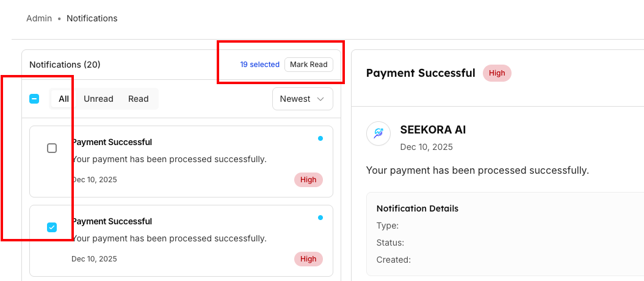Switch to the All filter tab
The image size is (644, 281).
[x=63, y=99]
